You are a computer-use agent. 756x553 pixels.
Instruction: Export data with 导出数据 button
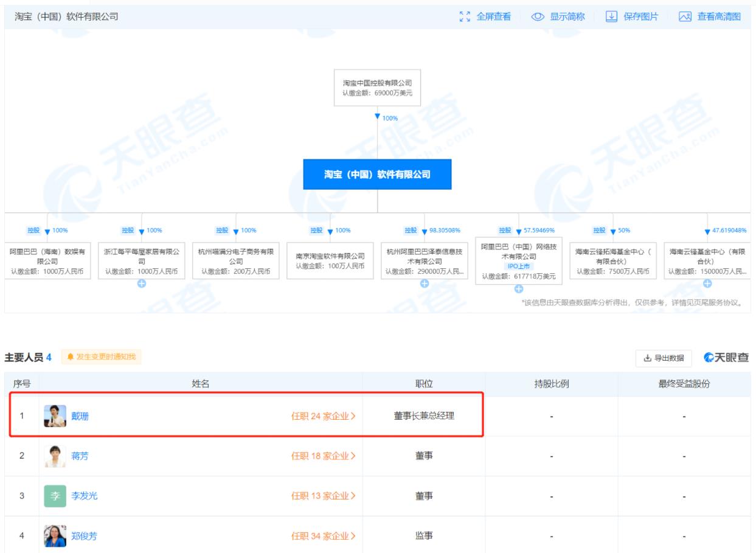tap(662, 359)
